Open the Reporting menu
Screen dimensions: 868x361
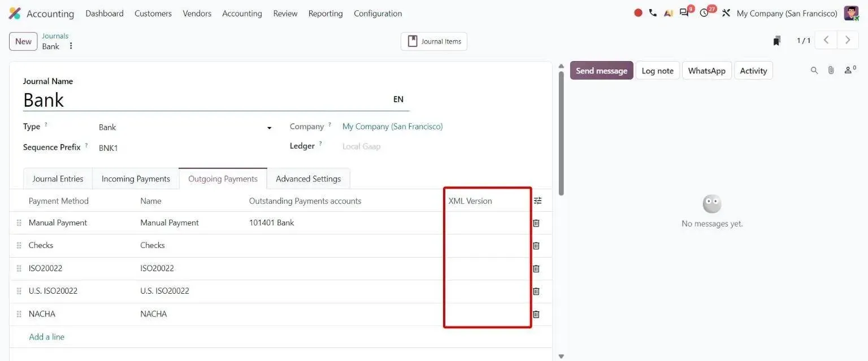pos(325,13)
